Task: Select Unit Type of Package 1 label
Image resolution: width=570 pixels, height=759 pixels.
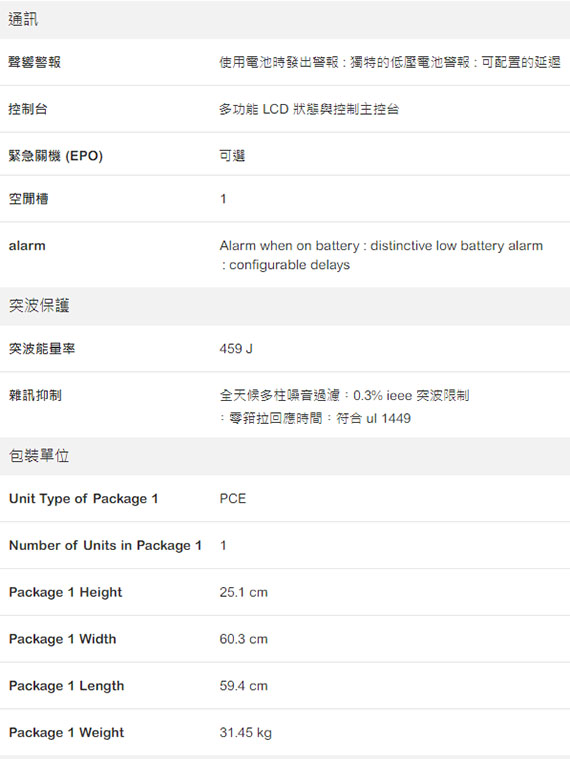Action: point(84,499)
